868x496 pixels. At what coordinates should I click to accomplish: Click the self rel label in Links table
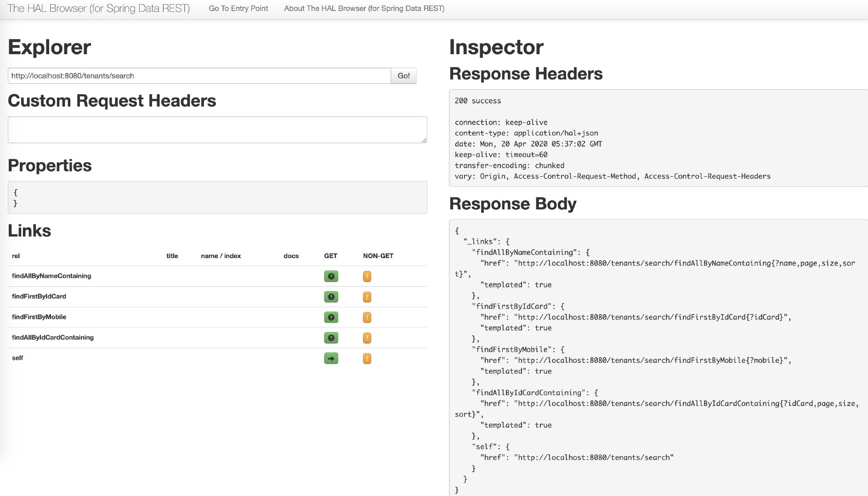17,358
